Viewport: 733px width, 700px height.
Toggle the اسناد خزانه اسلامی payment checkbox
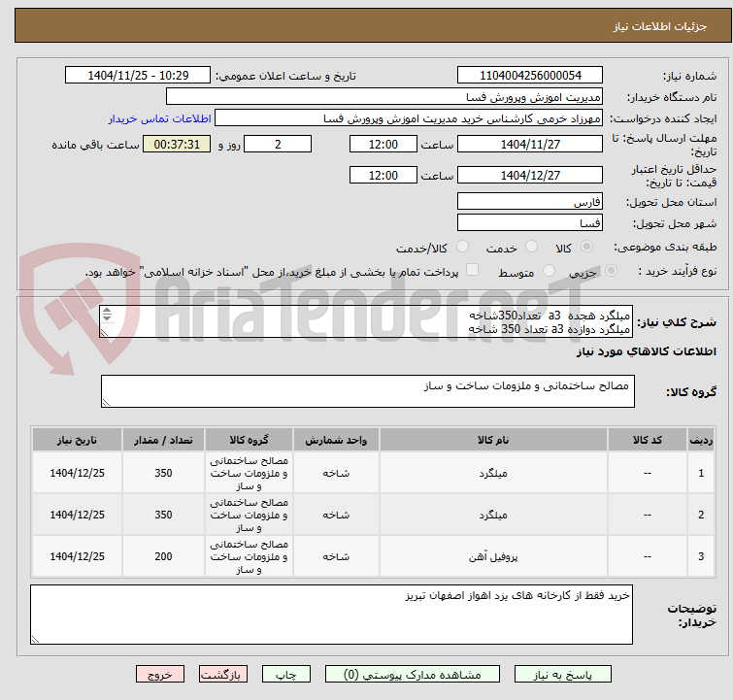[473, 270]
